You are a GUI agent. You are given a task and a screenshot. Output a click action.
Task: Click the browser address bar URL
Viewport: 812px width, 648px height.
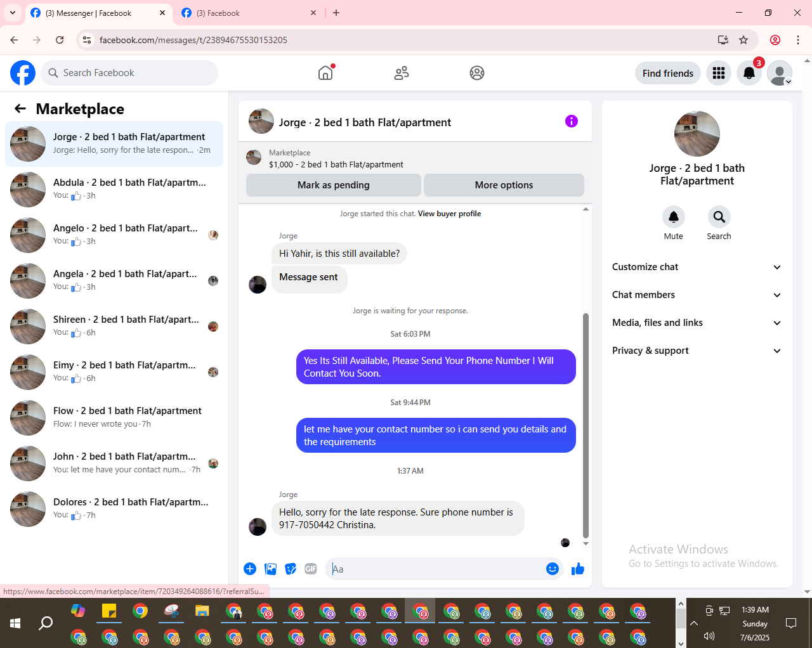pyautogui.click(x=193, y=40)
